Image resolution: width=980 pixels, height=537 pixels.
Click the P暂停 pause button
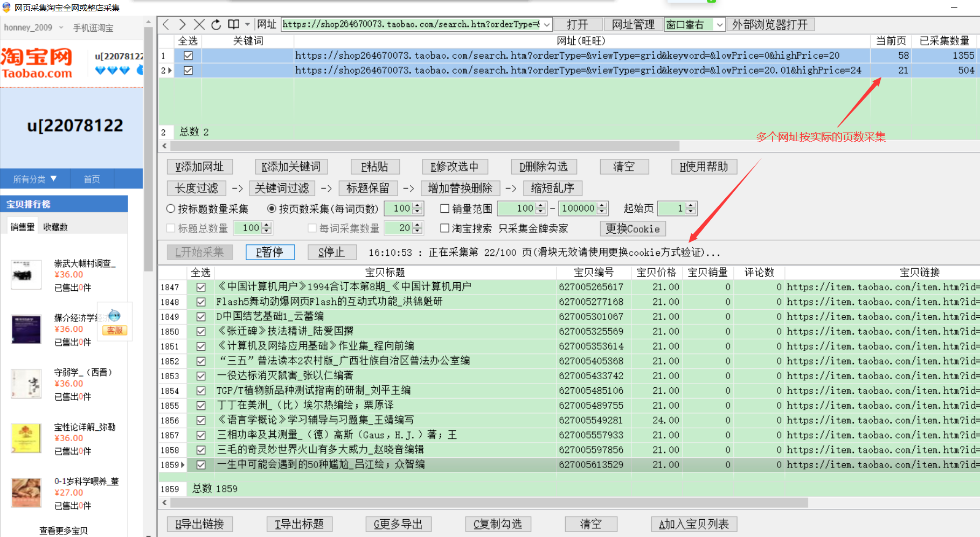(x=270, y=252)
